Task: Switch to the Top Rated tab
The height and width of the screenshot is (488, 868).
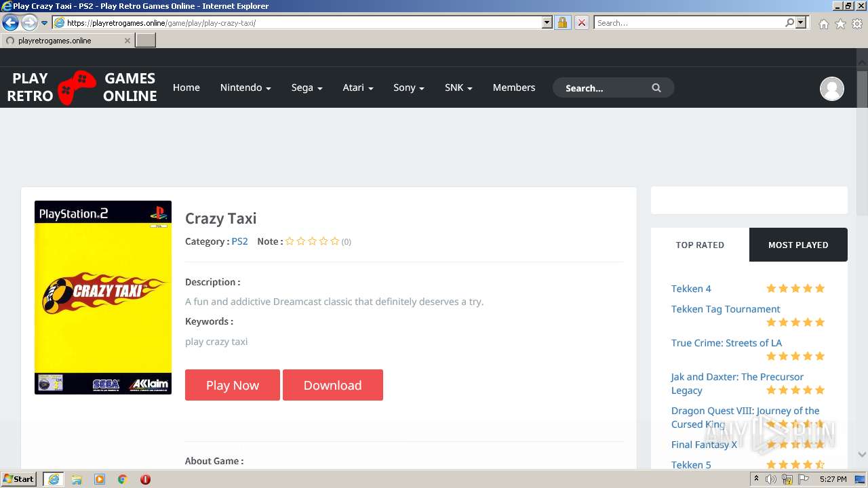Action: [x=700, y=245]
